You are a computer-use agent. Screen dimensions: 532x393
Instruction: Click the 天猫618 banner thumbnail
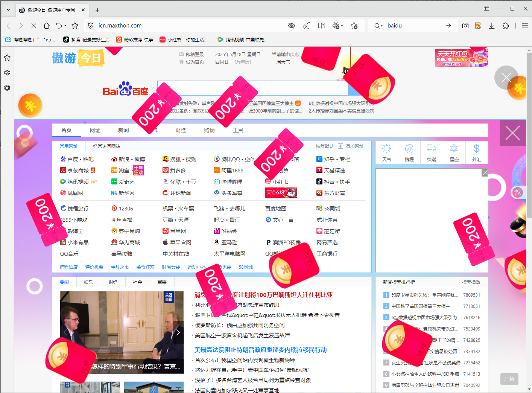coord(281,193)
